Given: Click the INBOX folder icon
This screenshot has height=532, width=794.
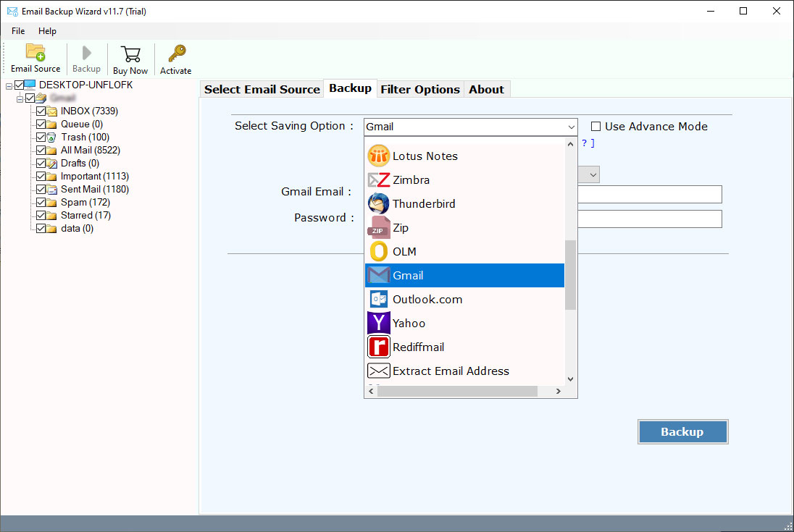Looking at the screenshot, I should pos(51,111).
